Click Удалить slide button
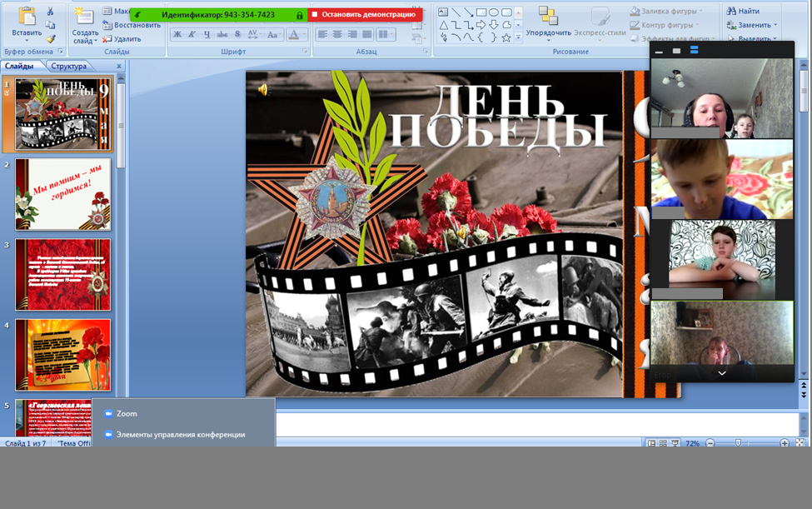Image resolution: width=812 pixels, height=509 pixels. click(122, 39)
